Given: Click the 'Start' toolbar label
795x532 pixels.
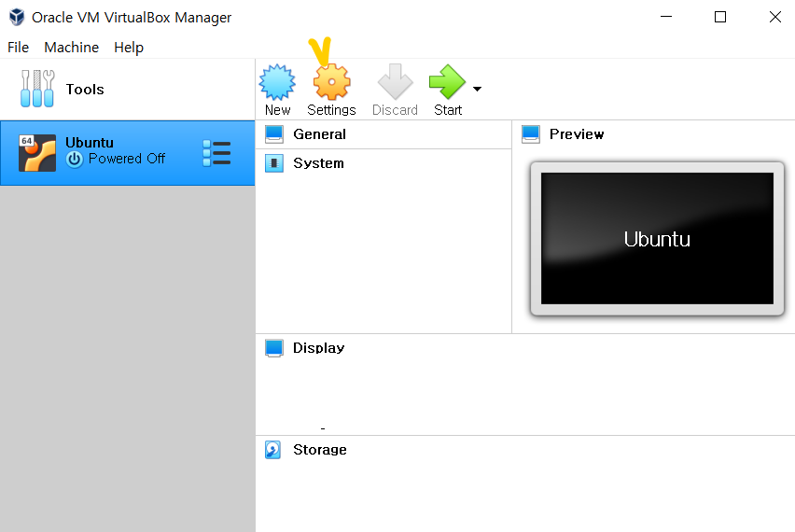Looking at the screenshot, I should [x=448, y=110].
